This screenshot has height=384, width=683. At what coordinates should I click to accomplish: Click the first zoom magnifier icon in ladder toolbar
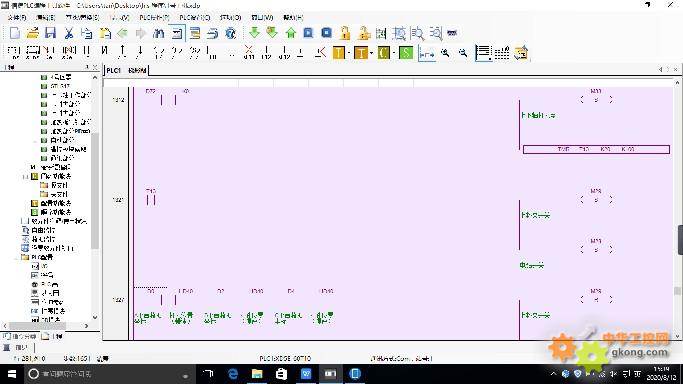point(445,53)
